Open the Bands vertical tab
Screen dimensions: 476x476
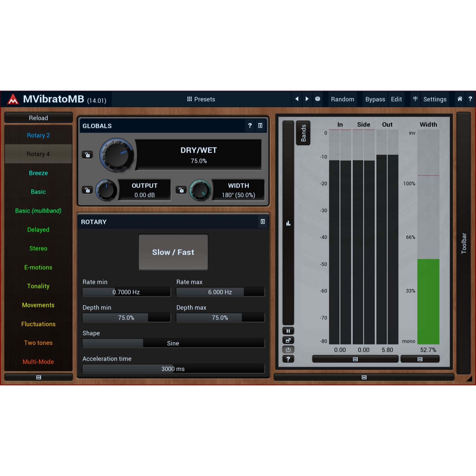pyautogui.click(x=303, y=133)
